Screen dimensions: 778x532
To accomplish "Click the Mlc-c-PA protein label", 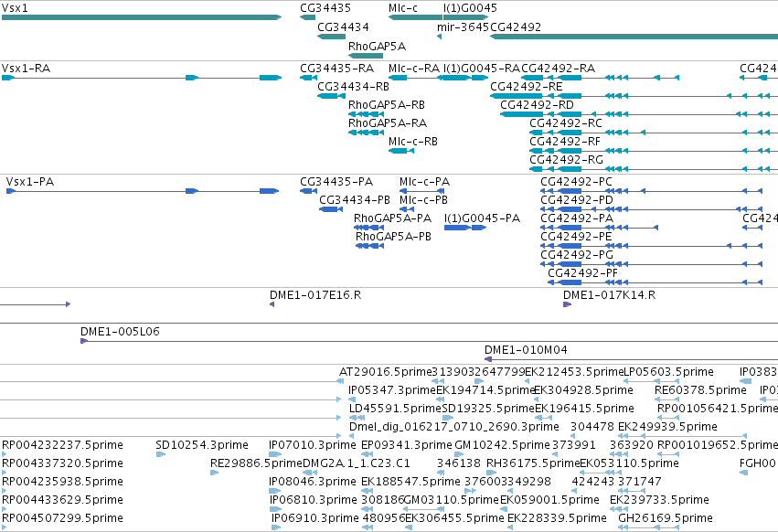I will point(424,182).
